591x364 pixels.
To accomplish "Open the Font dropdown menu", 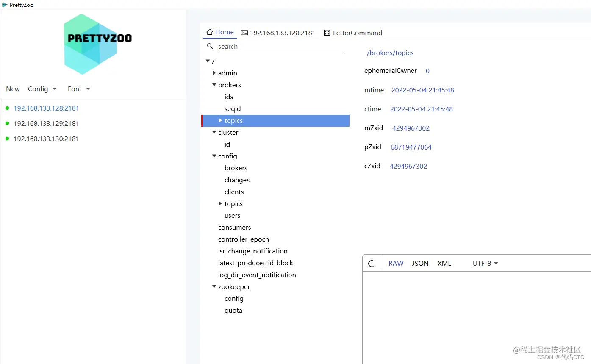I will [x=79, y=89].
